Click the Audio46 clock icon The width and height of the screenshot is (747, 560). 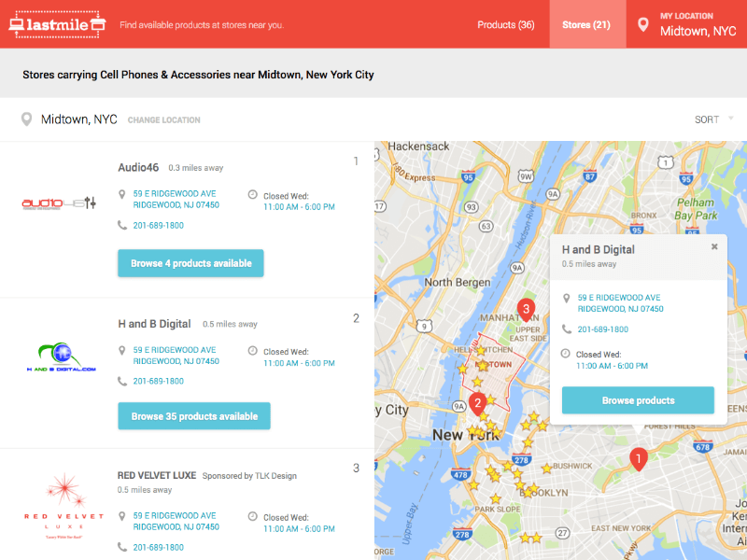[x=252, y=195]
